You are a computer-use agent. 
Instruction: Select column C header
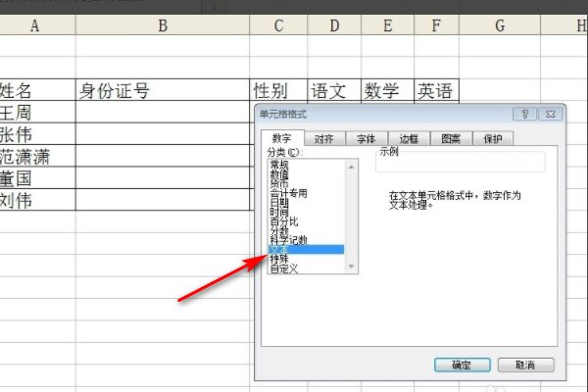(278, 25)
